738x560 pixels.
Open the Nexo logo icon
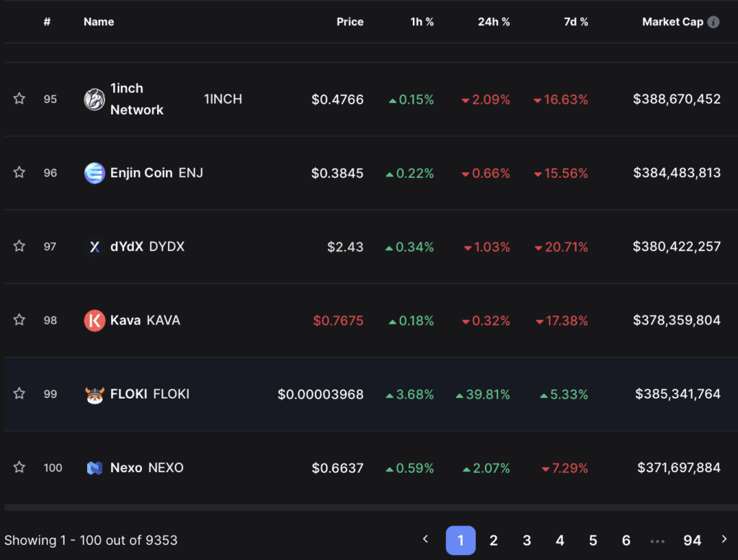(x=94, y=468)
